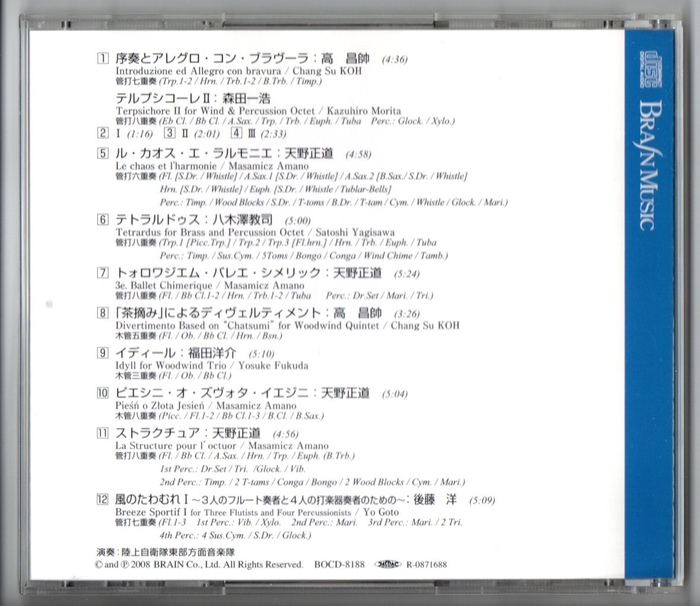
Task: Select track number box 1
Action: click(x=102, y=57)
